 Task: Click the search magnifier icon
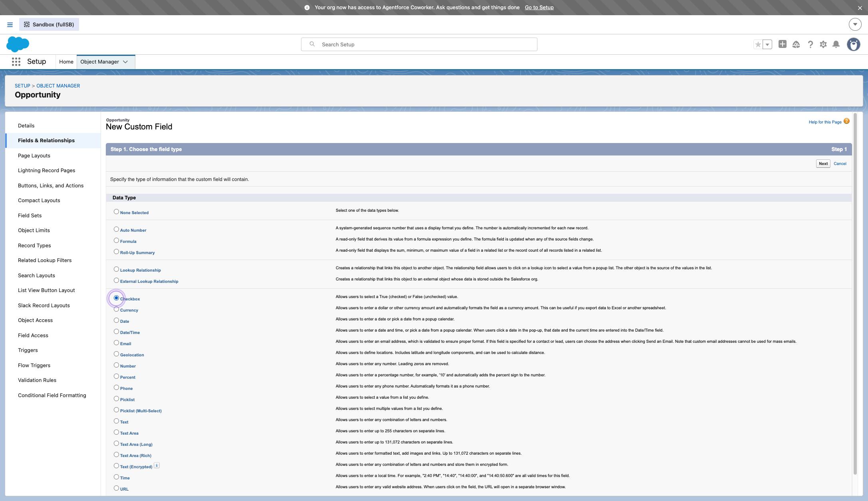point(312,44)
